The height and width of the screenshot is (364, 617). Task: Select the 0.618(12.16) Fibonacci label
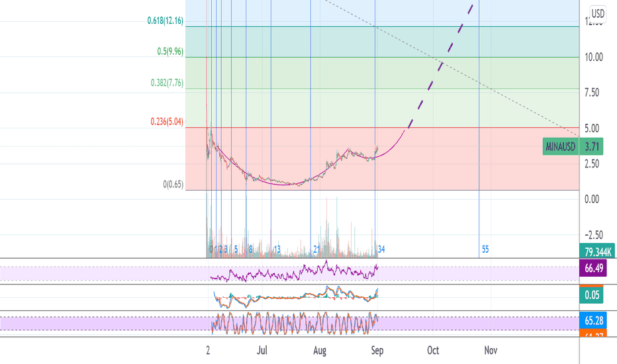pyautogui.click(x=166, y=21)
